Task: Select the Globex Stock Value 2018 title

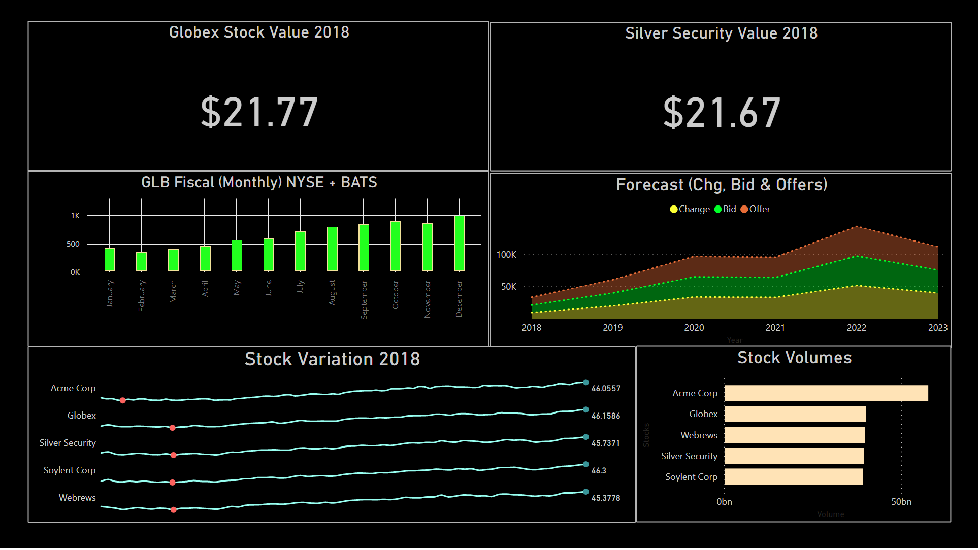Action: [259, 32]
